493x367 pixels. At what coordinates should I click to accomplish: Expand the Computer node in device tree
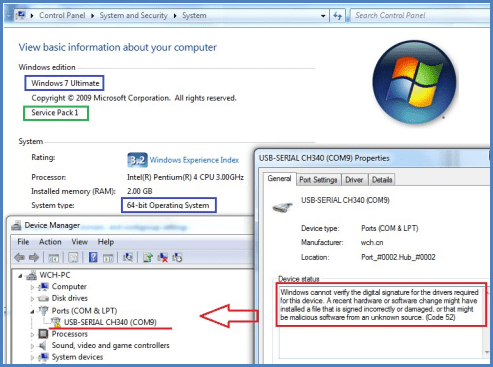(x=33, y=287)
